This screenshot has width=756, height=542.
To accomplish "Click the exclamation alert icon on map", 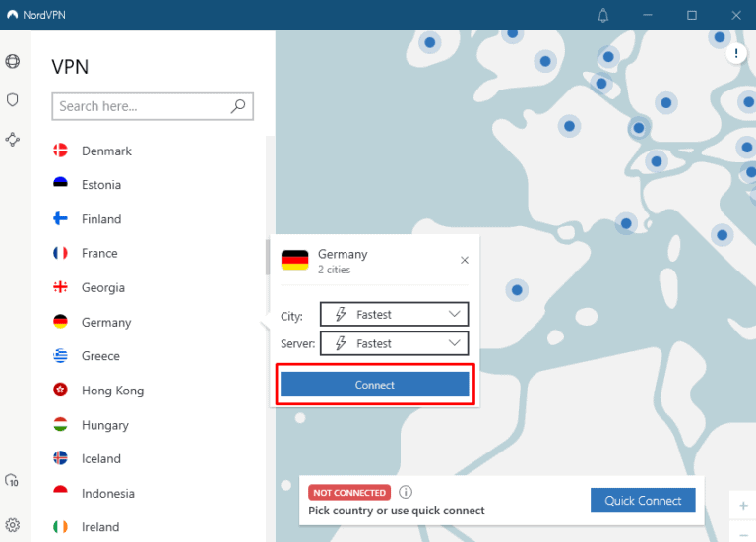I will (736, 54).
